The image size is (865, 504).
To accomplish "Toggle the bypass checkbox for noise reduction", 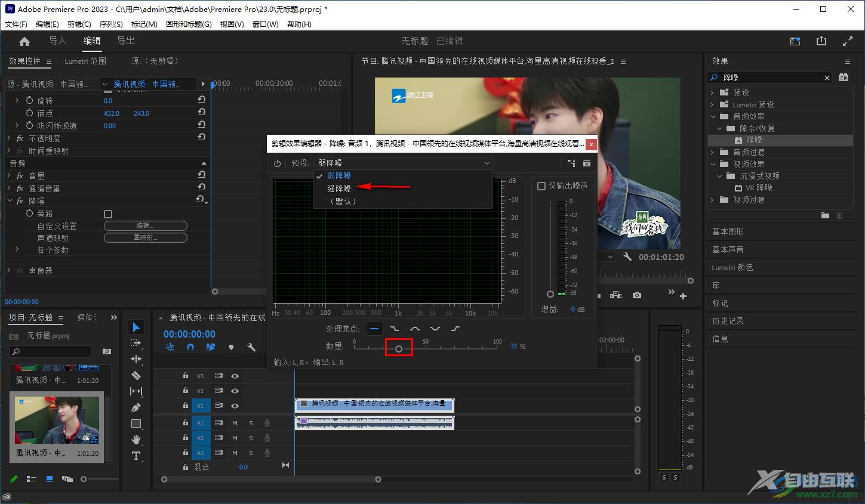I will point(108,214).
